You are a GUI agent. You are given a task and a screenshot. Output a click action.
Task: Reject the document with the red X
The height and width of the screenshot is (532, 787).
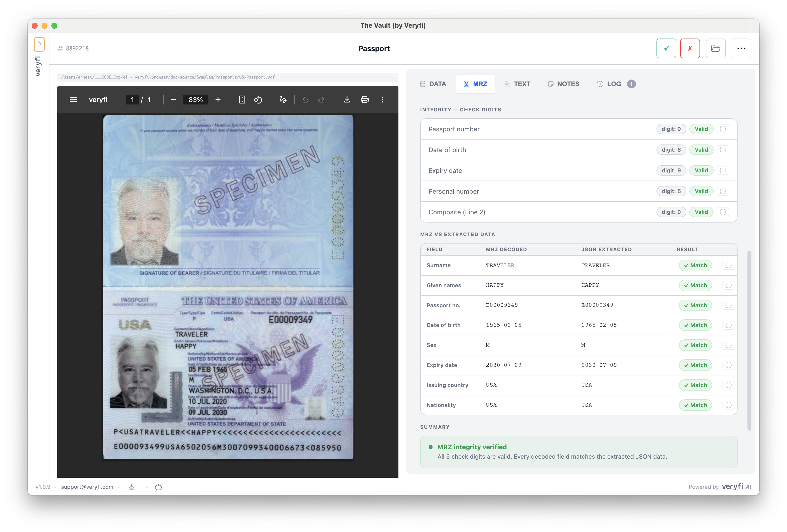pos(690,48)
